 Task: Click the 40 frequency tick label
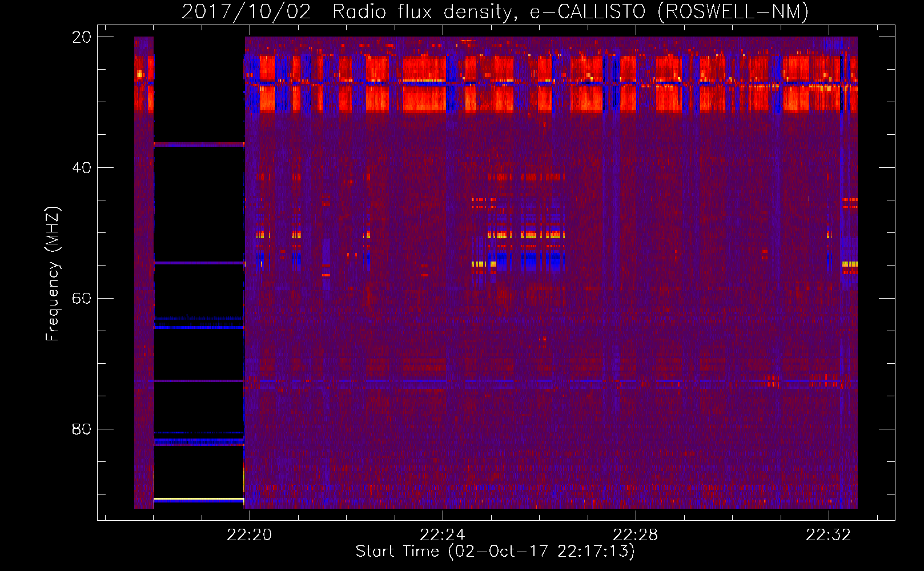coord(81,168)
